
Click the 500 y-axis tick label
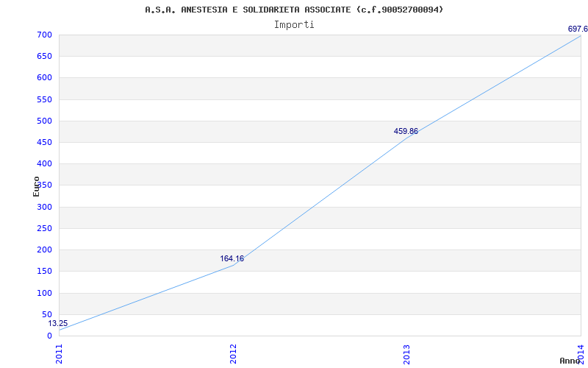(45, 121)
